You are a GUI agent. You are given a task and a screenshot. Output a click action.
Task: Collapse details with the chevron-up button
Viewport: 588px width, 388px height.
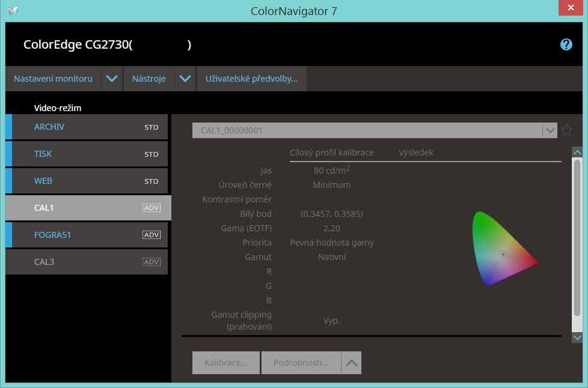351,363
